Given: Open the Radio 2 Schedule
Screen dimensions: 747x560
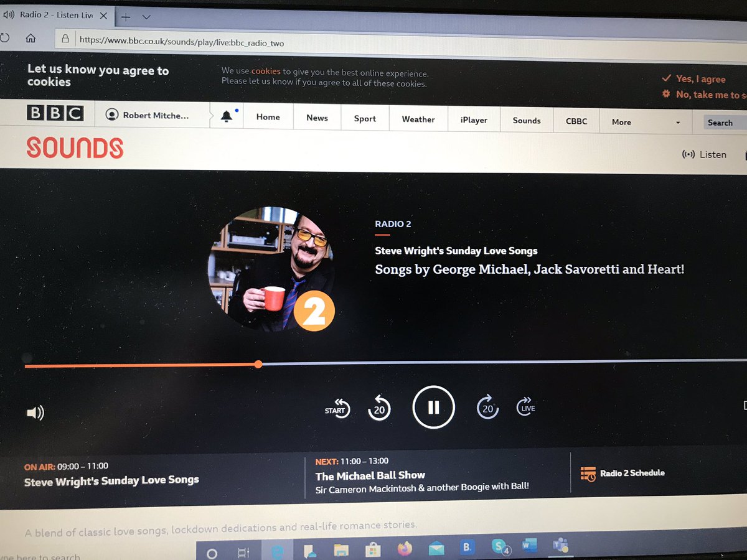Looking at the screenshot, I should 622,474.
